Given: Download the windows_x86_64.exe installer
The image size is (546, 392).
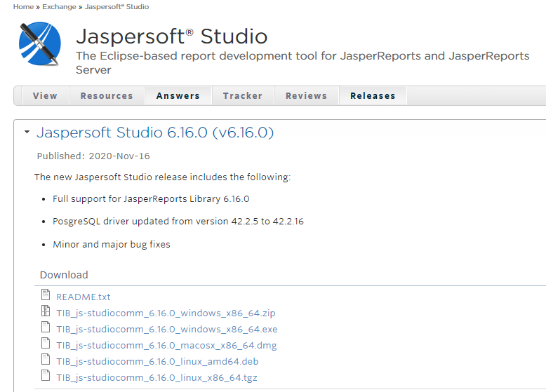Looking at the screenshot, I should click(x=167, y=329).
